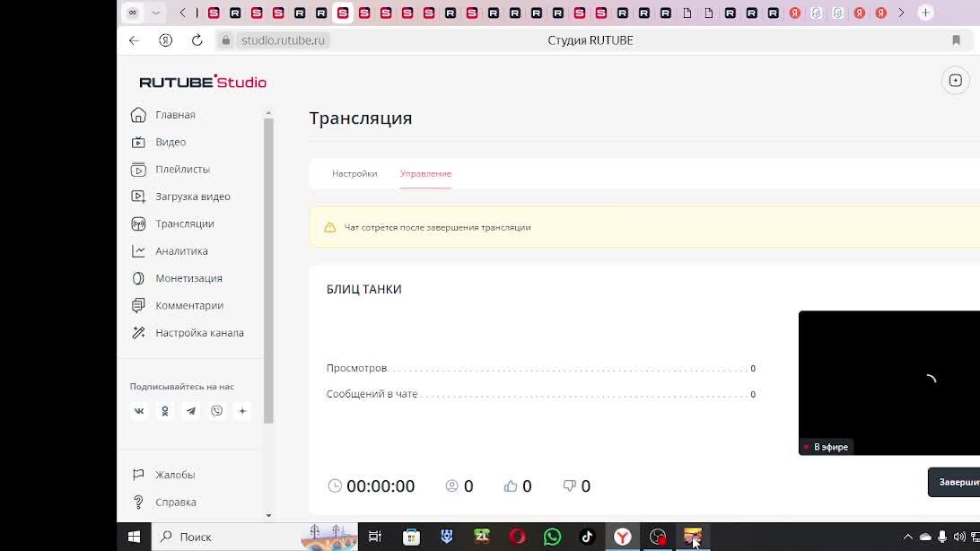Click the Поиск taskbar search box
This screenshot has height=551, width=980.
255,537
